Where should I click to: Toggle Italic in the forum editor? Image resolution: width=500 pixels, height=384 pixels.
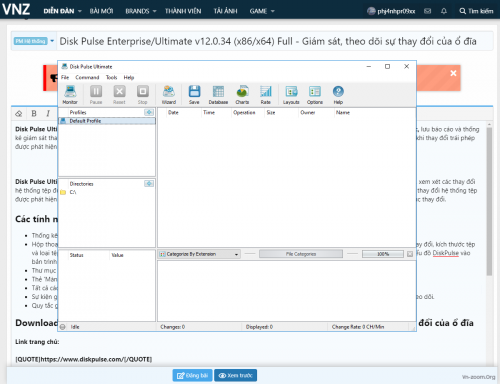click(x=48, y=114)
